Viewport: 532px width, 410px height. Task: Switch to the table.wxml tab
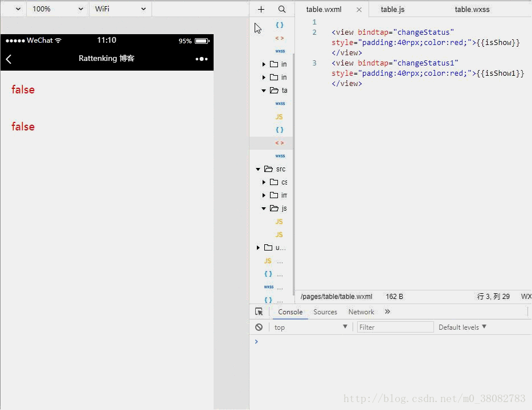324,10
